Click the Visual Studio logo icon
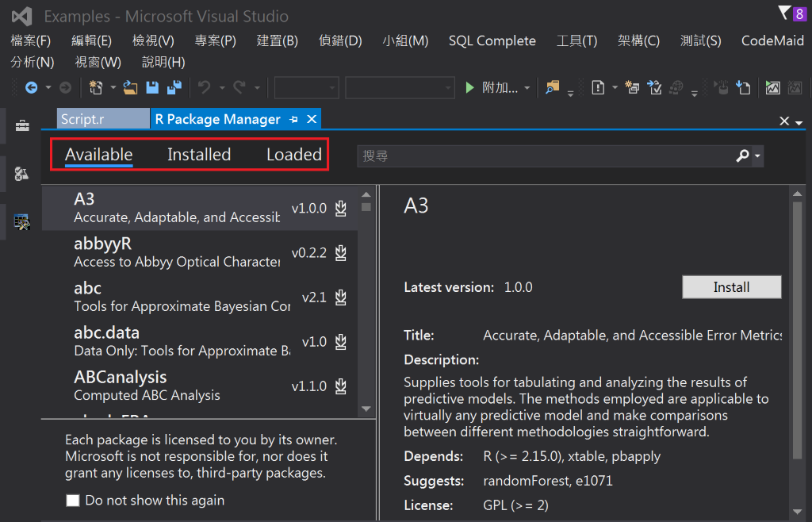This screenshot has height=522, width=812. [x=22, y=17]
